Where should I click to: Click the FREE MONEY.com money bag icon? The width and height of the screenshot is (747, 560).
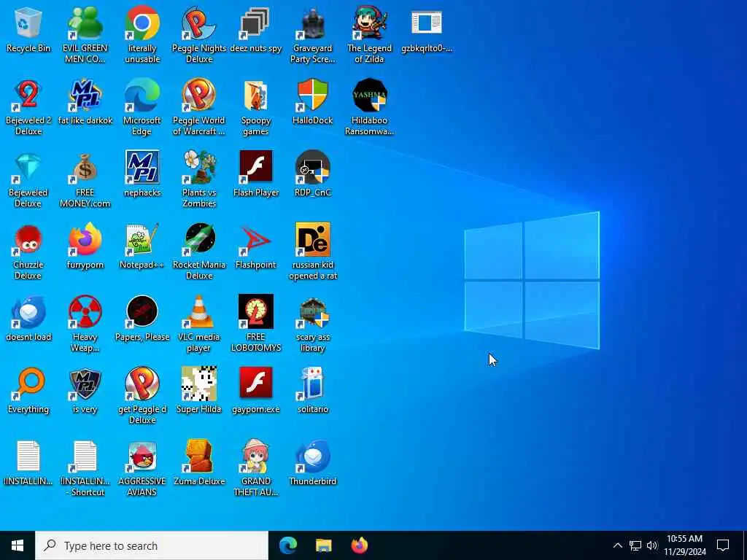pos(85,168)
